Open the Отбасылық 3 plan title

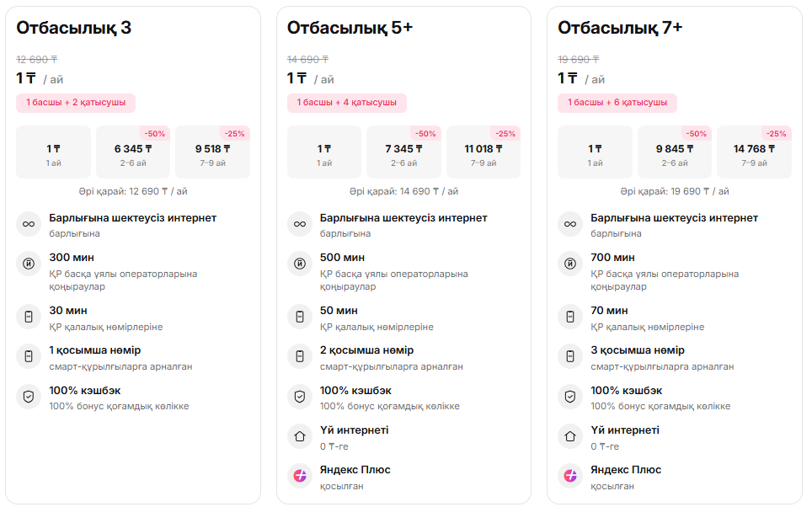coord(74,28)
